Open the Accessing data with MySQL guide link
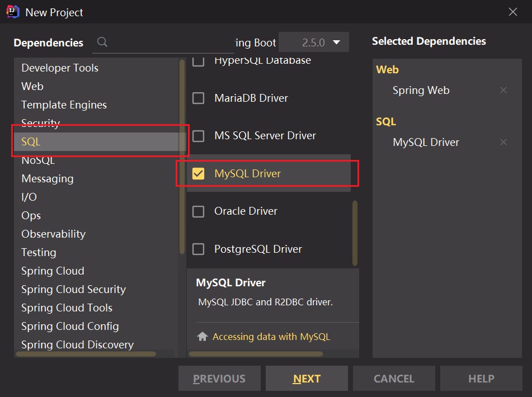This screenshot has width=532, height=397. click(x=271, y=337)
